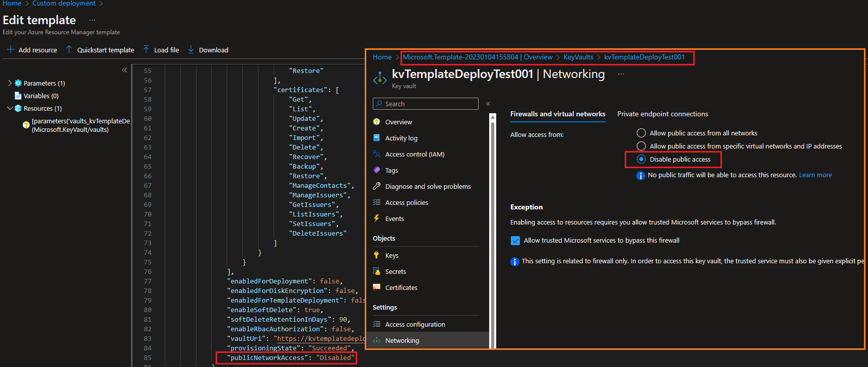Screen dimensions: 868x367
Task: Click Home breadcrumb in key vault panel
Action: 382,57
